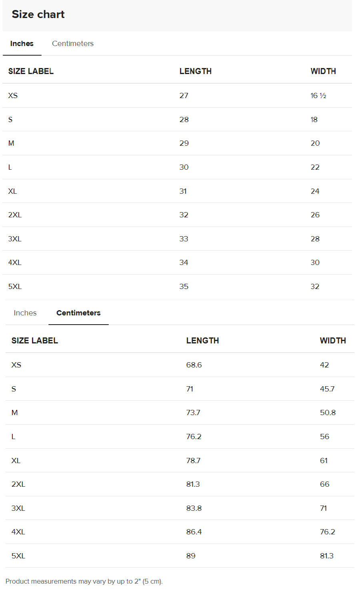
Task: Click the 5XL label in the centimeters table
Action: [18, 556]
